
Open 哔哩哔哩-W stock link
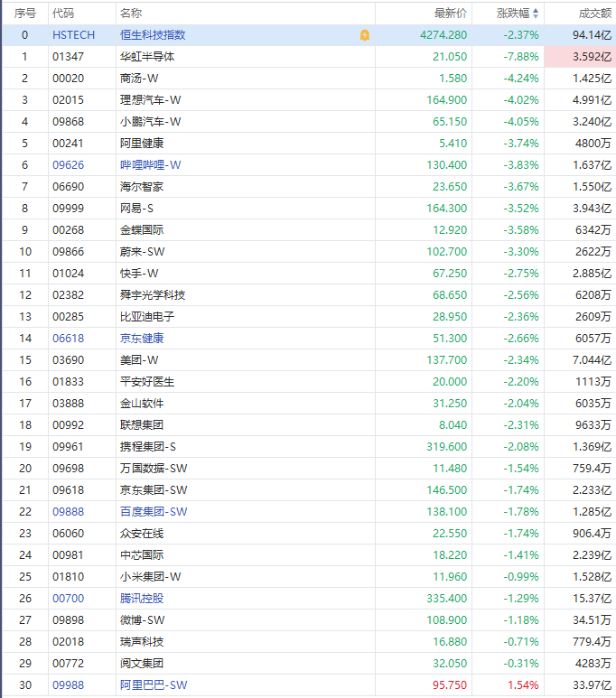pyautogui.click(x=151, y=165)
